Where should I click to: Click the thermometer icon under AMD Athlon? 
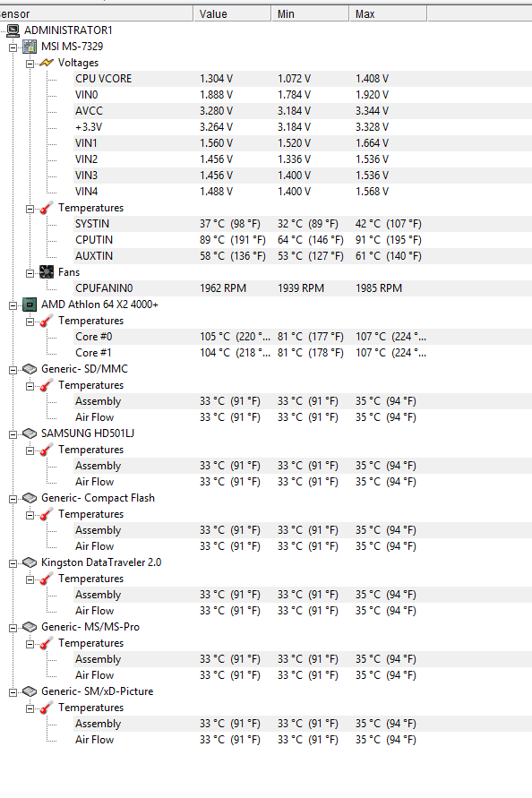[x=47, y=321]
